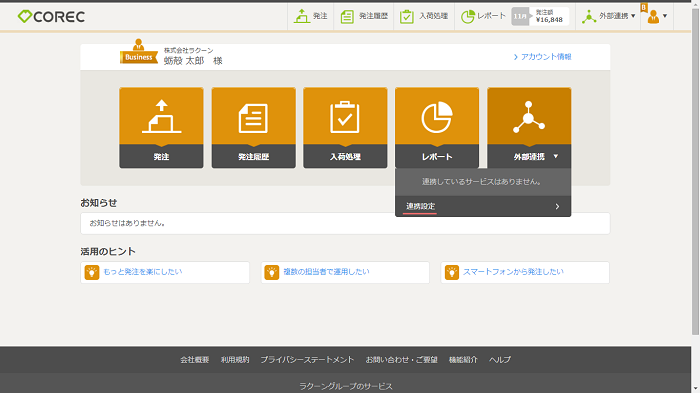Click the large 外部連携 network tile icon
The height and width of the screenshot is (393, 700).
point(529,116)
